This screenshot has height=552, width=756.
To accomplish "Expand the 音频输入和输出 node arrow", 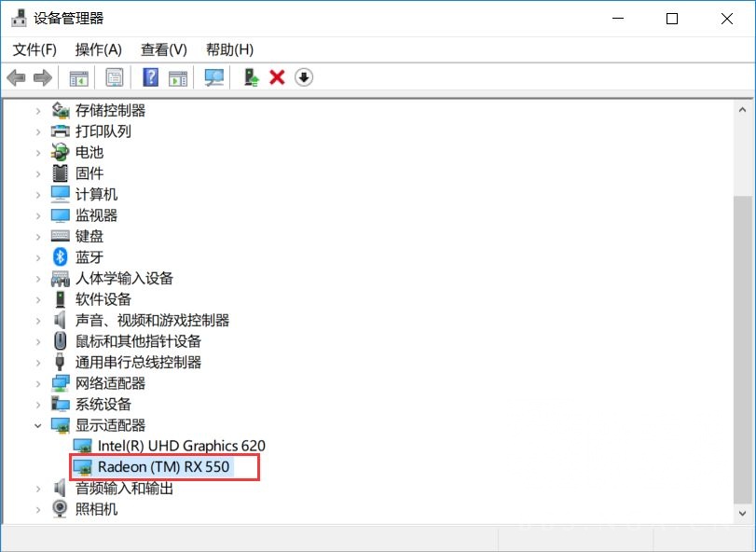I will pyautogui.click(x=38, y=489).
